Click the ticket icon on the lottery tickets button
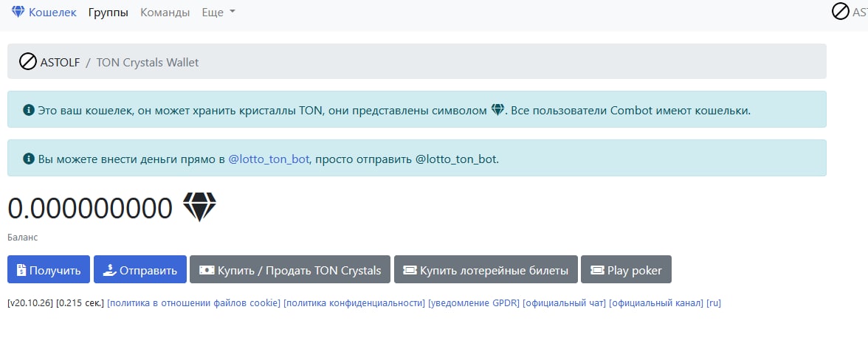868x346 pixels. (410, 270)
